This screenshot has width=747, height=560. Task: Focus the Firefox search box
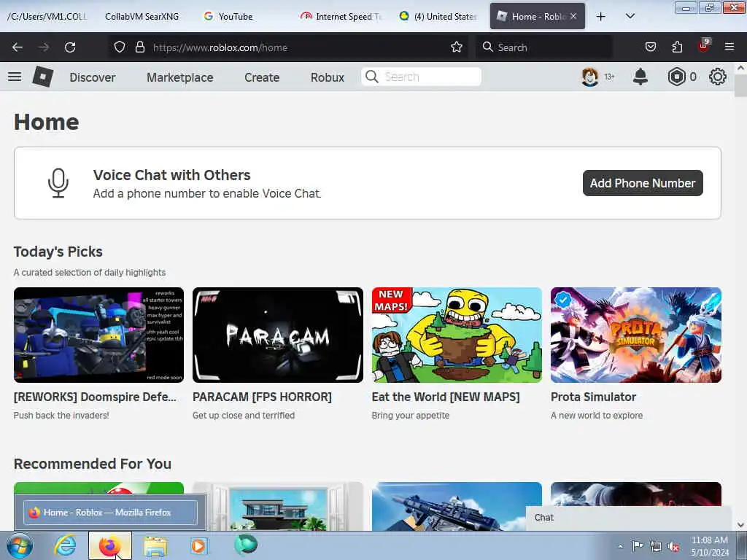point(543,47)
